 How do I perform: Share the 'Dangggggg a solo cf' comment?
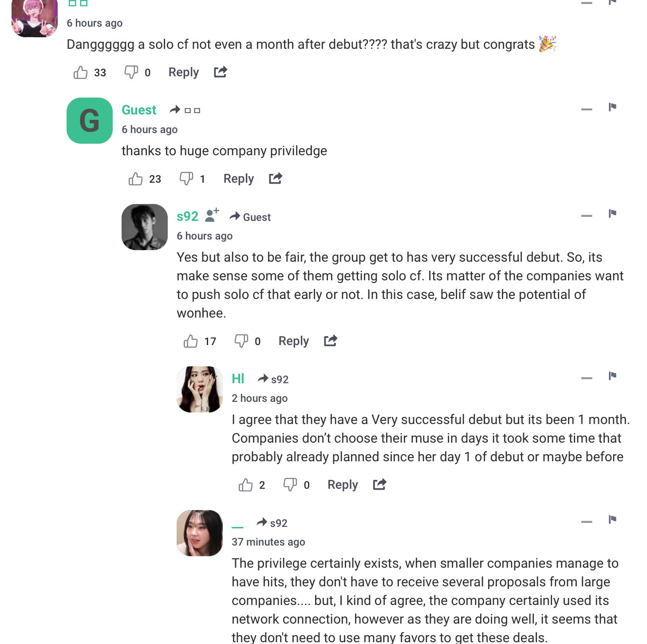(221, 72)
